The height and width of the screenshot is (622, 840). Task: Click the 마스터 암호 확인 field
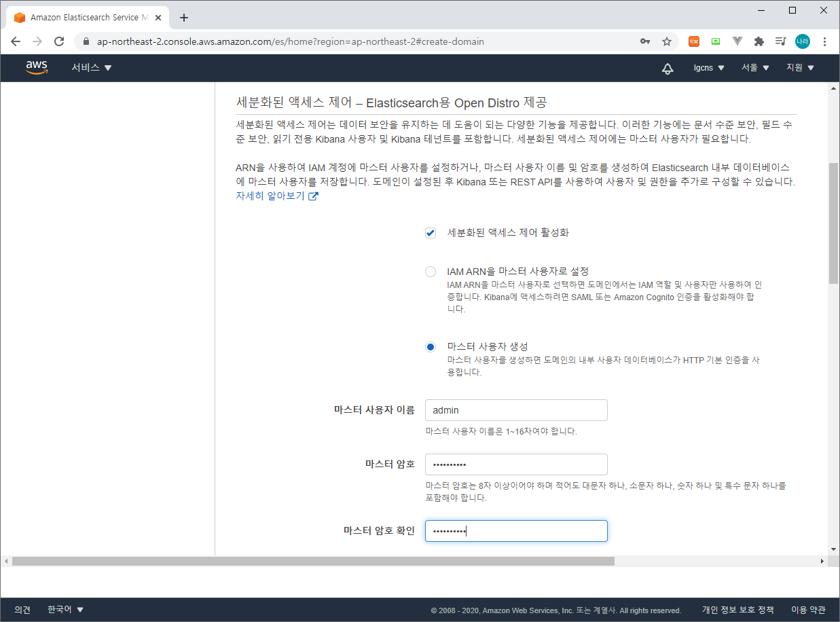(x=516, y=531)
